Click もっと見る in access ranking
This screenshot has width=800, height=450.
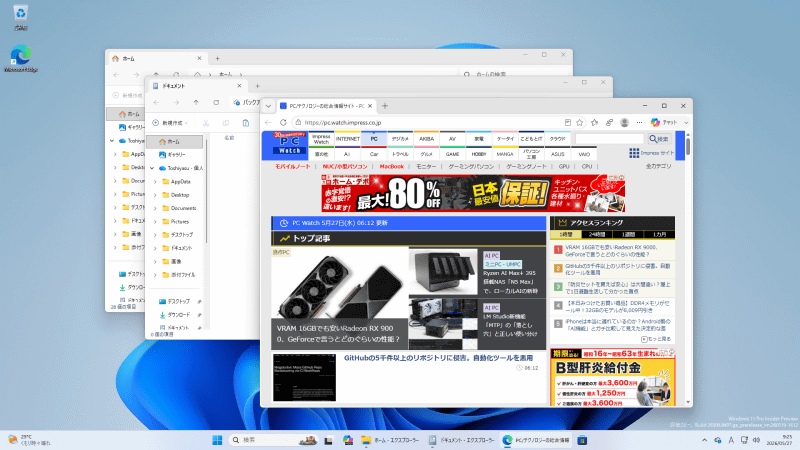tap(656, 339)
